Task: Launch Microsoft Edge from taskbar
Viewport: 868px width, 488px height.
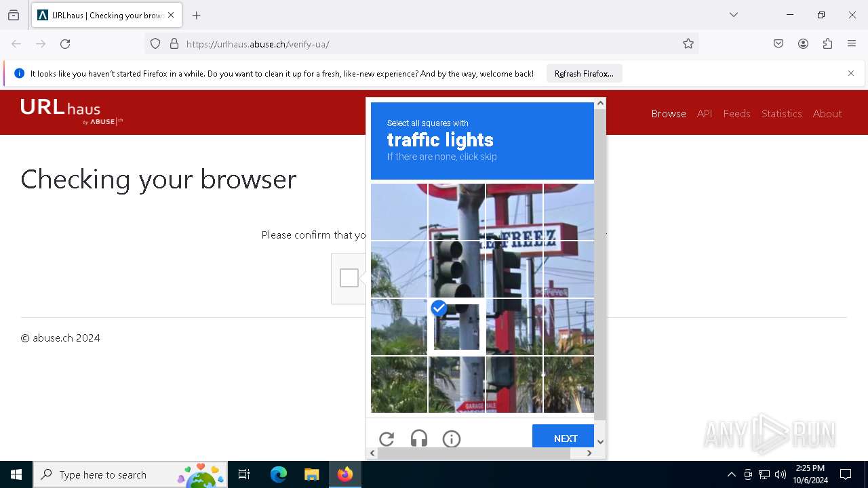Action: [x=279, y=474]
